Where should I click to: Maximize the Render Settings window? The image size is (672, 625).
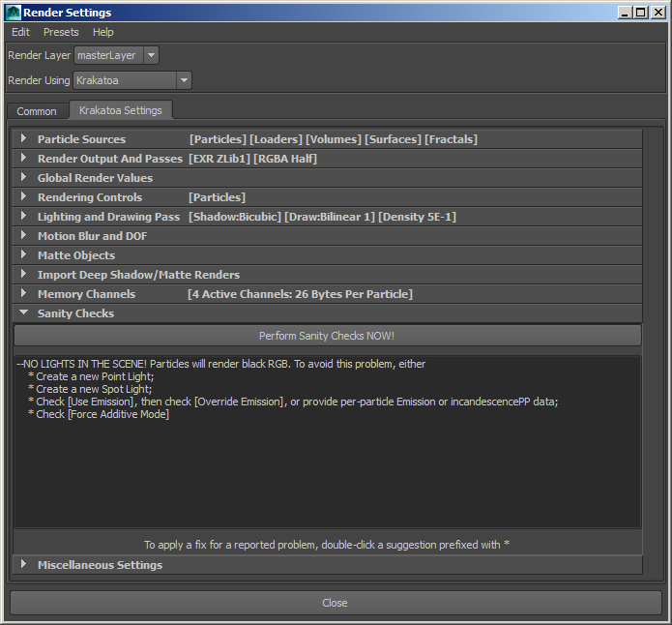(641, 13)
